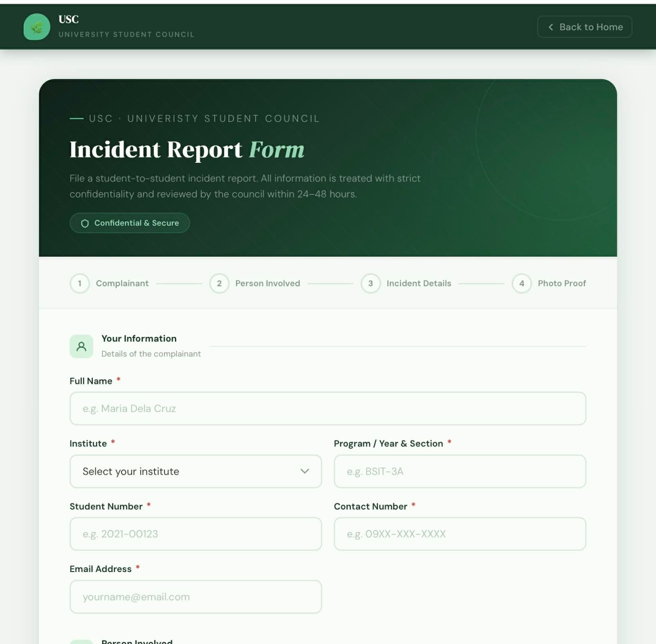Select step 4 Photo Proof circle
The image size is (656, 644).
[521, 283]
